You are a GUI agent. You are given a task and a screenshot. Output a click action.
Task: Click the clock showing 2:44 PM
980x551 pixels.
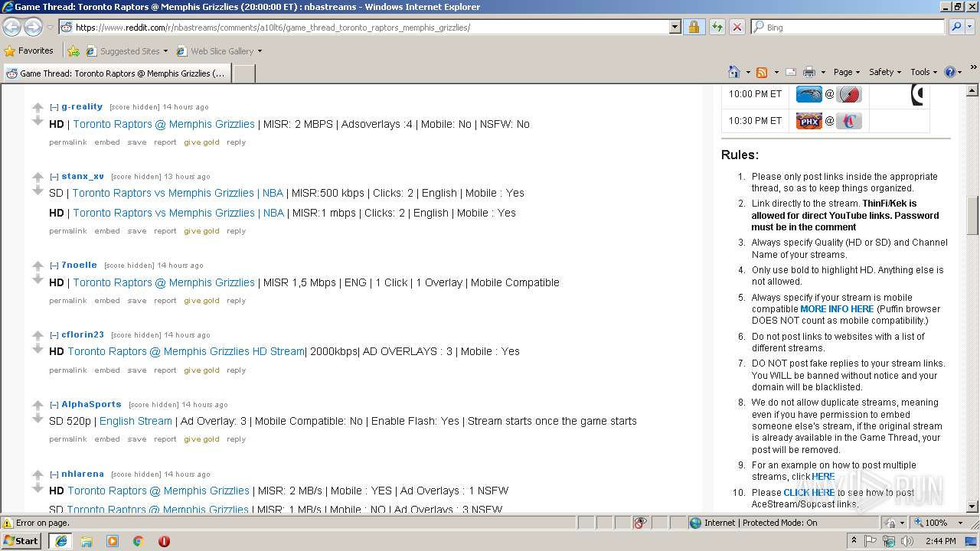point(940,541)
